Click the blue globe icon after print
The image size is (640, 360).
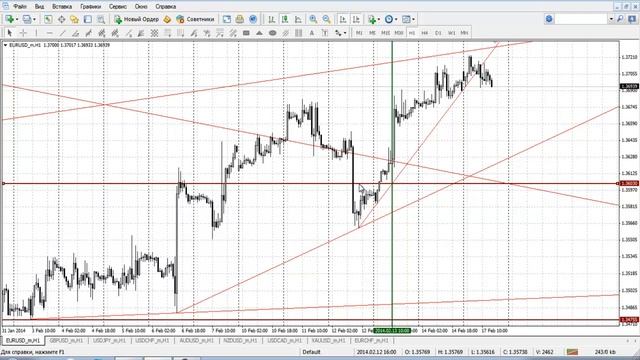click(253, 19)
